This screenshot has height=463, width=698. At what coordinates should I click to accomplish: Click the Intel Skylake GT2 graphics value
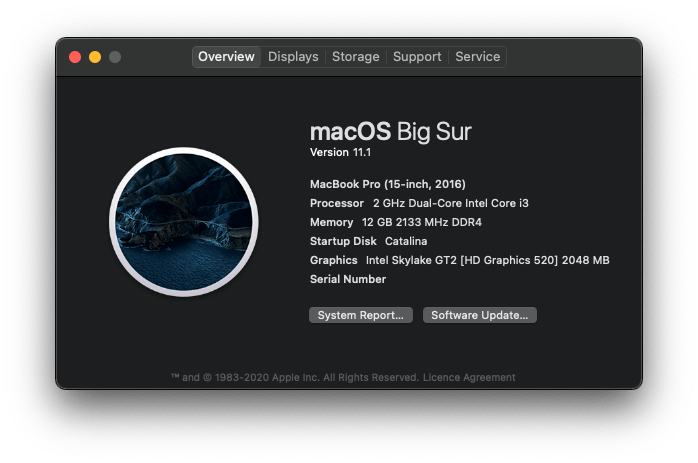[x=487, y=260]
